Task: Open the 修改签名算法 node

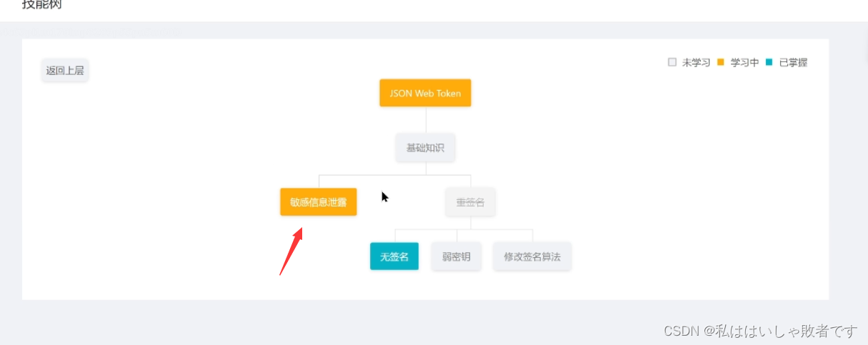Action: coord(532,256)
